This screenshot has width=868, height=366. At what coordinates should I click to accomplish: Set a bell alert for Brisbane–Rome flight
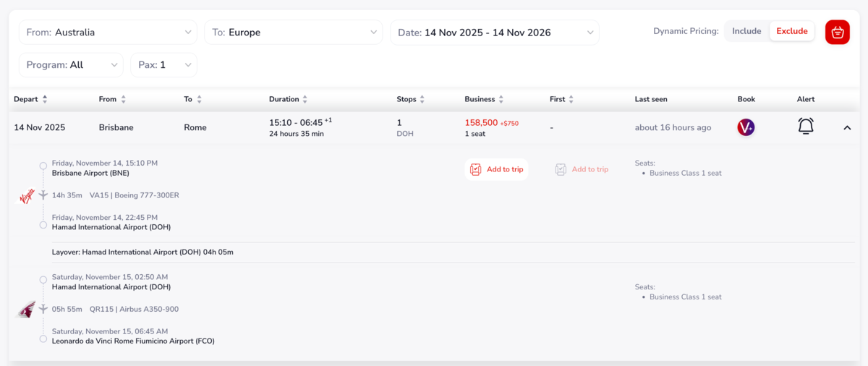point(806,127)
